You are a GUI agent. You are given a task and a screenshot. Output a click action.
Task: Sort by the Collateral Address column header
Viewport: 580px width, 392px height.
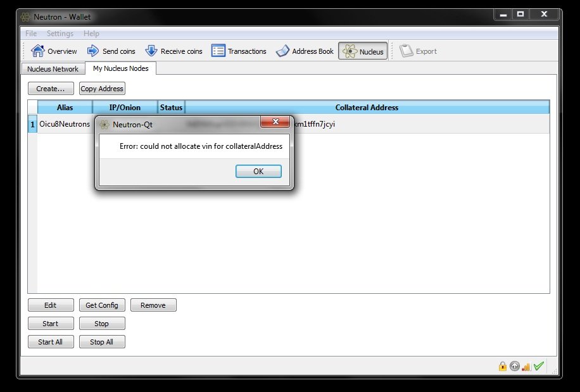(367, 107)
